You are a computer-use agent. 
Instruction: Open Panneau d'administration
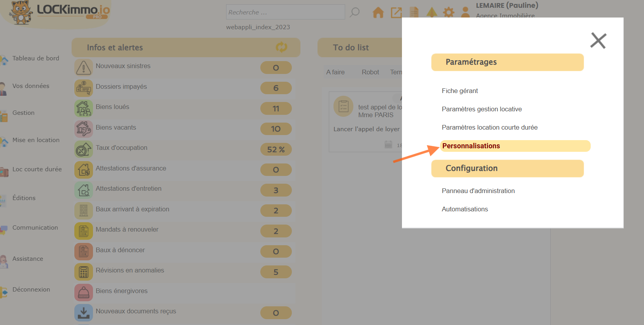478,191
